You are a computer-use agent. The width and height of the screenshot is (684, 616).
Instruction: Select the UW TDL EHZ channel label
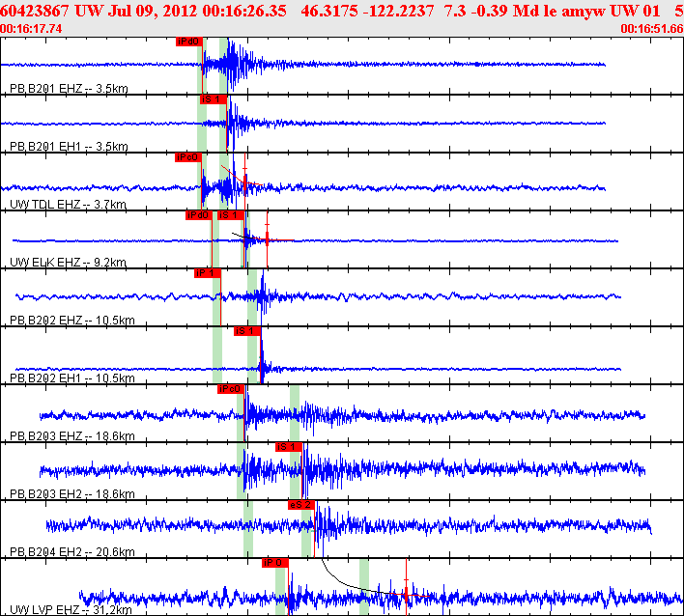(68, 204)
